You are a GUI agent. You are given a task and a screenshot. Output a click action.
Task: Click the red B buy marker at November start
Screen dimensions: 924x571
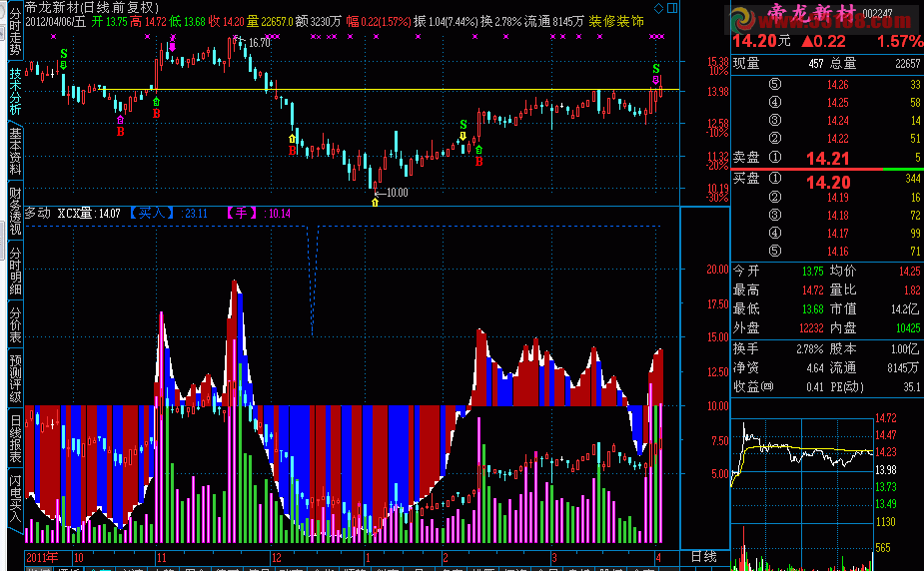click(x=156, y=113)
